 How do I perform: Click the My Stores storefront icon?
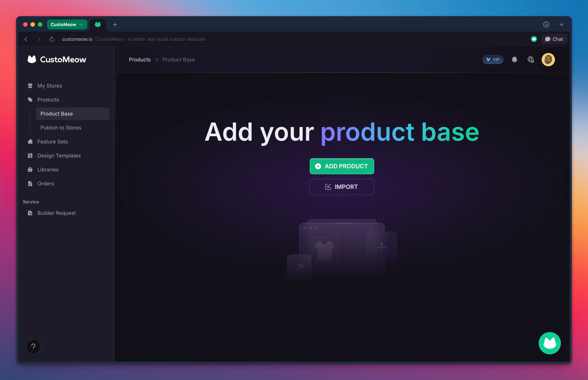30,86
